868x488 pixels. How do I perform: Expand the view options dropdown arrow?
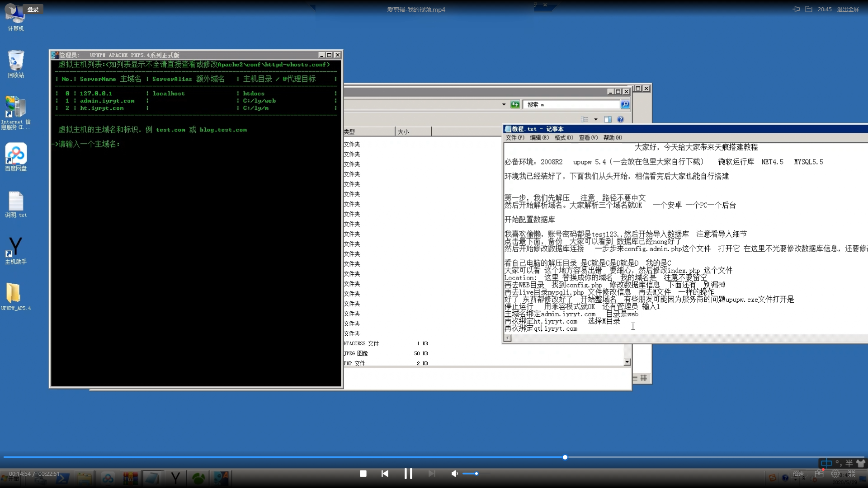[x=596, y=119]
